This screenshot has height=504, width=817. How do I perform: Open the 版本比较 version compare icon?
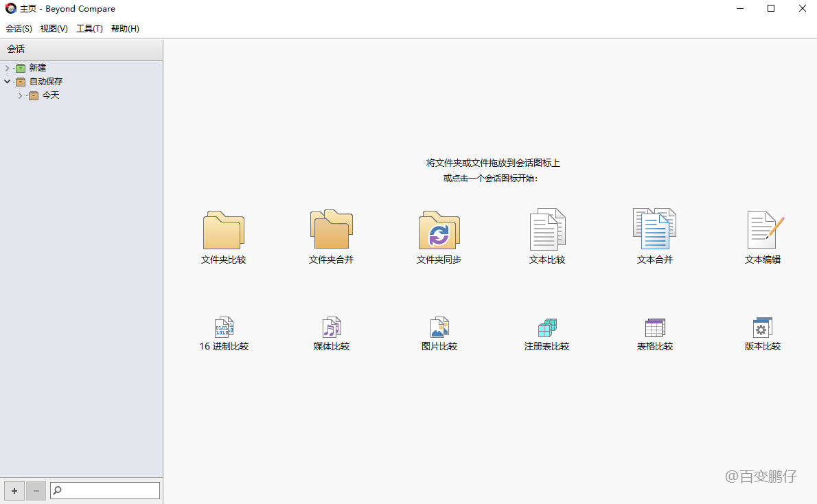(x=762, y=328)
